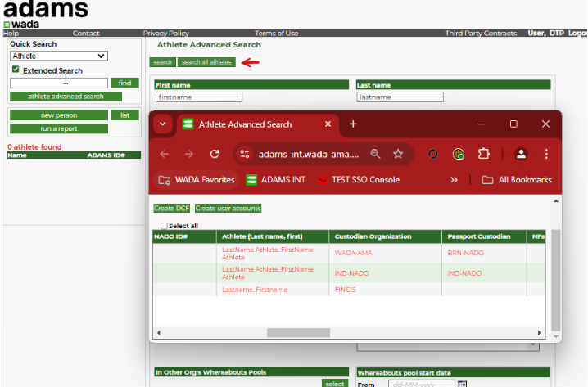Open a new browser tab
The image size is (588, 387).
click(353, 124)
